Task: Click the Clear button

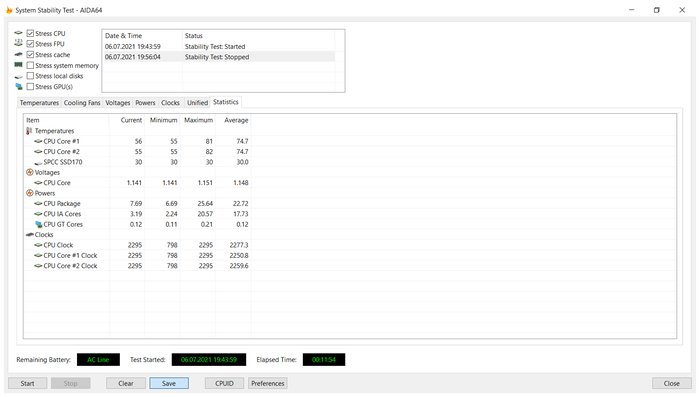Action: (126, 383)
